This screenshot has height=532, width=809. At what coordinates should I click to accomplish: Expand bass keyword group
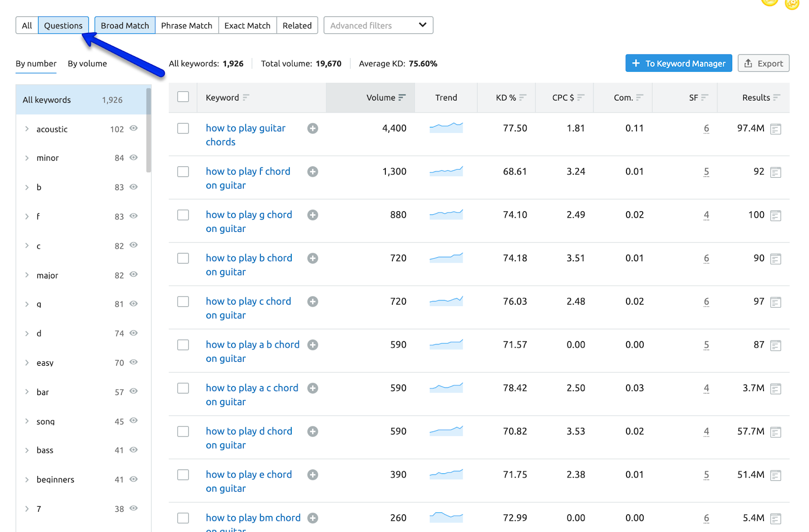[27, 450]
